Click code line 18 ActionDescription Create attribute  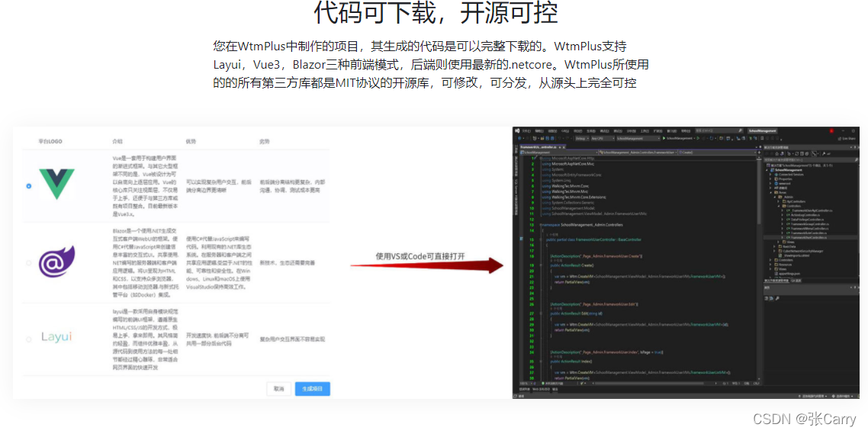pyautogui.click(x=596, y=256)
